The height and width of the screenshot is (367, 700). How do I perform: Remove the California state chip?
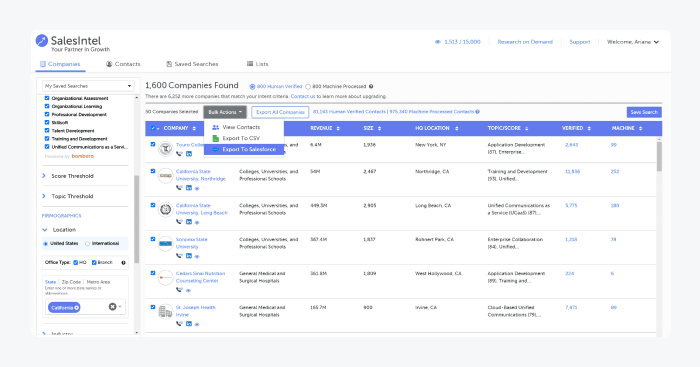click(x=77, y=308)
